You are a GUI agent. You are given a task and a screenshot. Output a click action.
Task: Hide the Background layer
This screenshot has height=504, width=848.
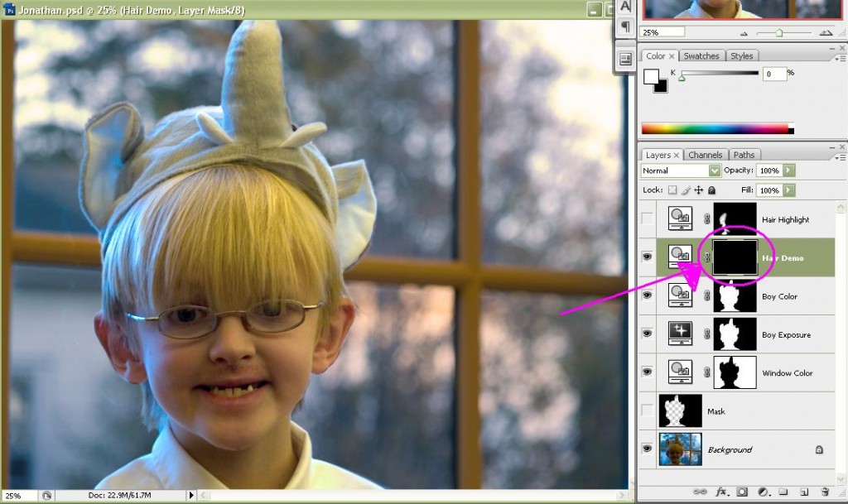coord(647,449)
